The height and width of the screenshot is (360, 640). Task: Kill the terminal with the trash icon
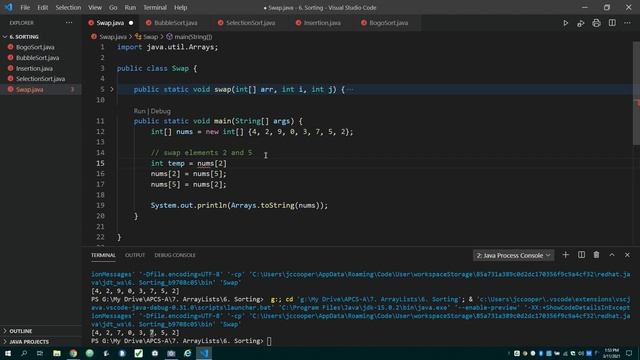pos(596,255)
